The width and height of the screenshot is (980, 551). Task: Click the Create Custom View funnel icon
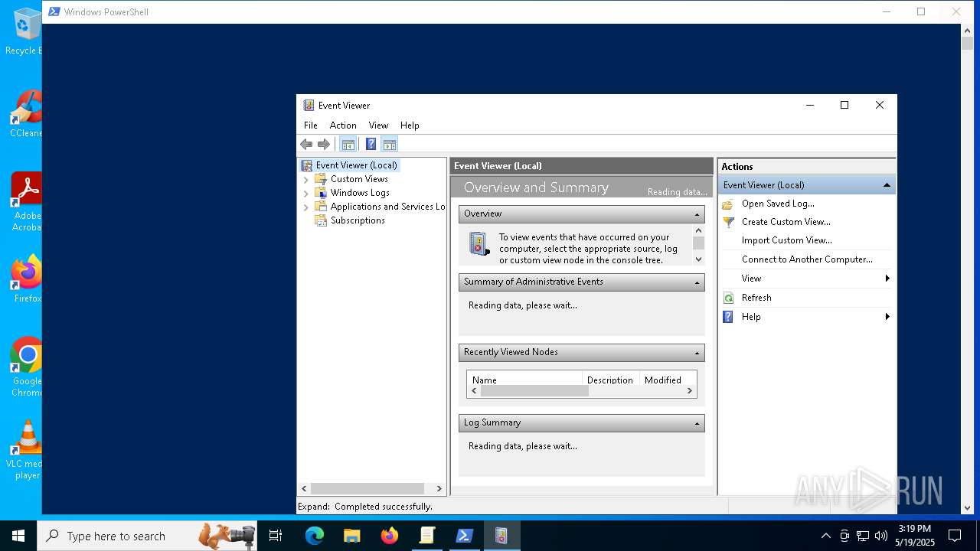point(728,222)
